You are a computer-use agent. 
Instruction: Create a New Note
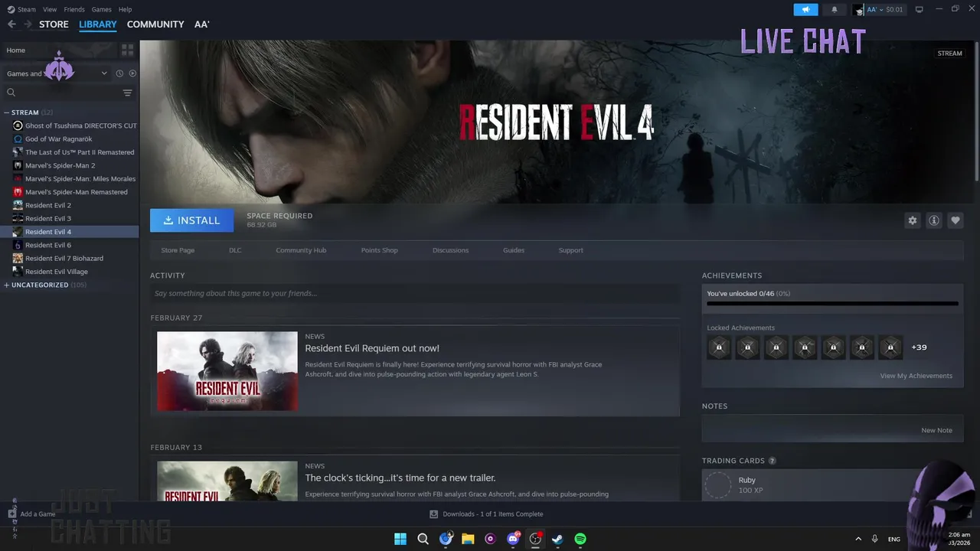936,430
